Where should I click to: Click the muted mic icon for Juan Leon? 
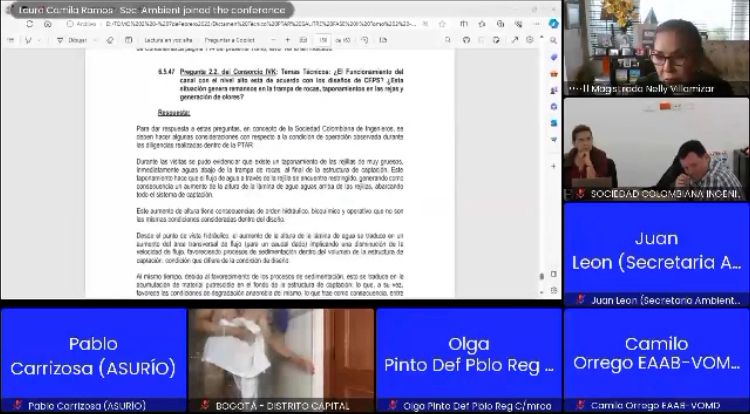pos(581,300)
